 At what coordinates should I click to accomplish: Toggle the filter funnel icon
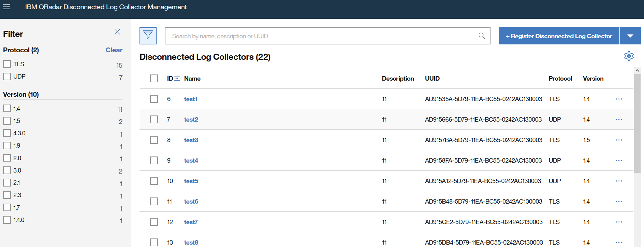148,36
